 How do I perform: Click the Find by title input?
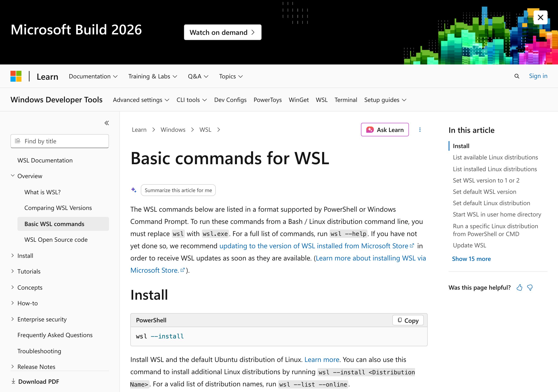tap(60, 141)
